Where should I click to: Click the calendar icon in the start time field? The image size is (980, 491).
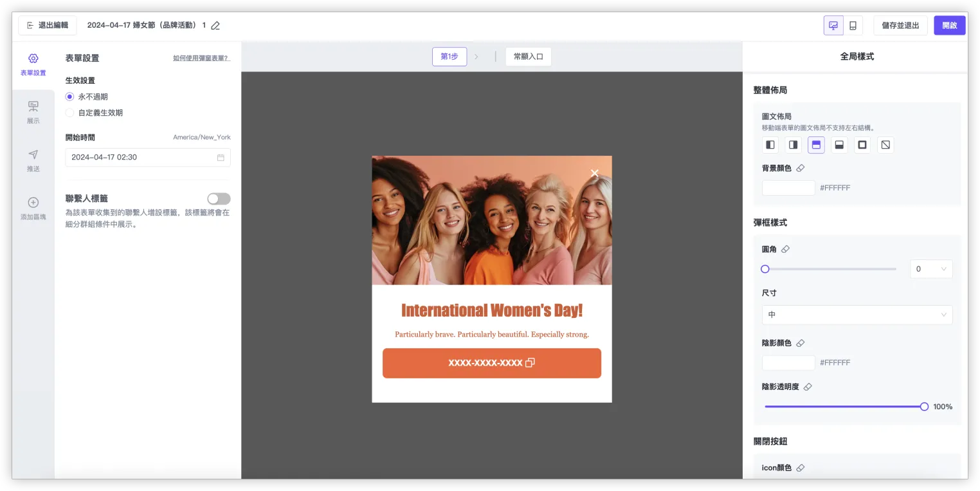coord(221,158)
